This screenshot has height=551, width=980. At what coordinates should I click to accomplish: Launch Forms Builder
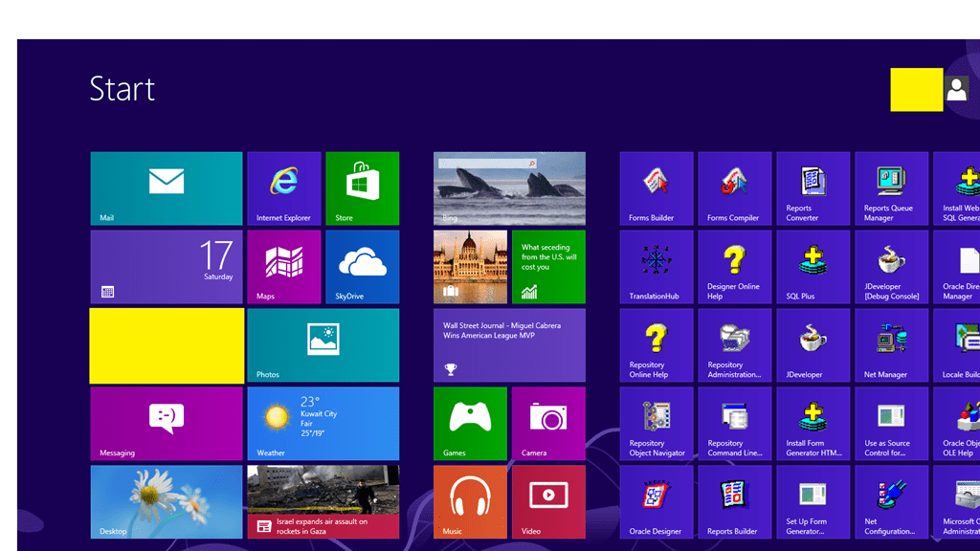657,188
